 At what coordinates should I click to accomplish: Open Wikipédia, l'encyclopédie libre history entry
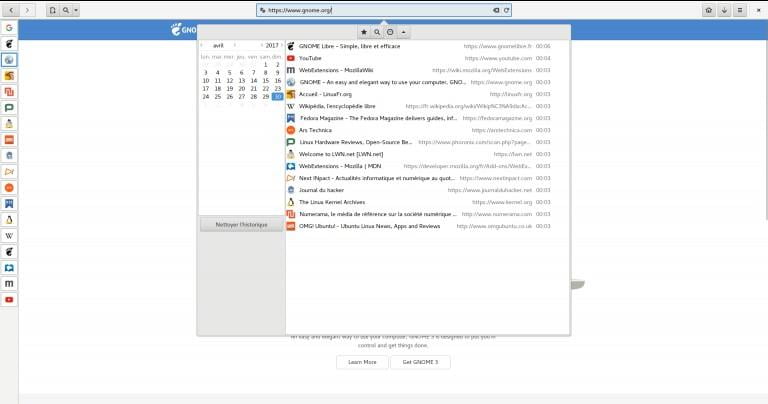[x=427, y=106]
